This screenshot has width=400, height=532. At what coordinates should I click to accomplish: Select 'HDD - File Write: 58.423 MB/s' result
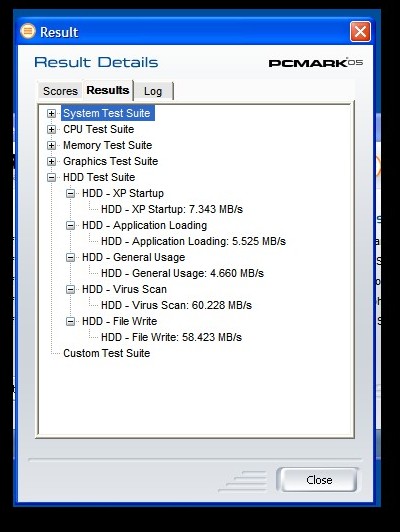172,337
